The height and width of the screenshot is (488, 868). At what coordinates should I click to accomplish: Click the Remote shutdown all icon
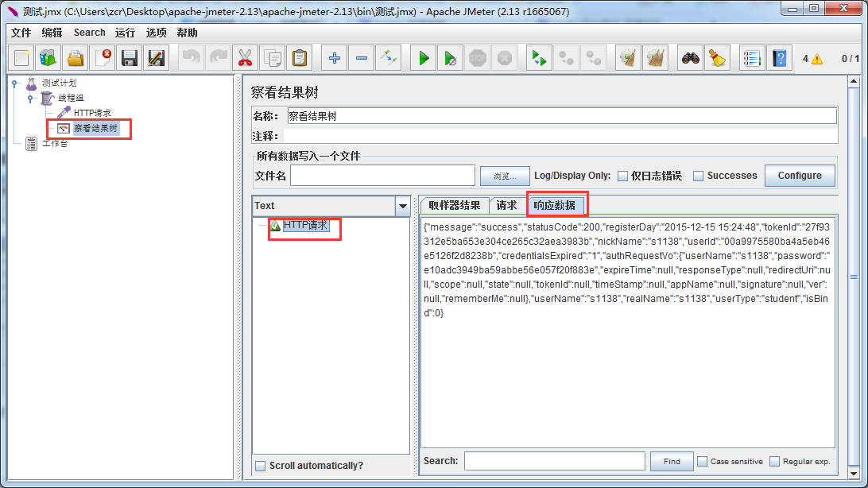coord(594,58)
